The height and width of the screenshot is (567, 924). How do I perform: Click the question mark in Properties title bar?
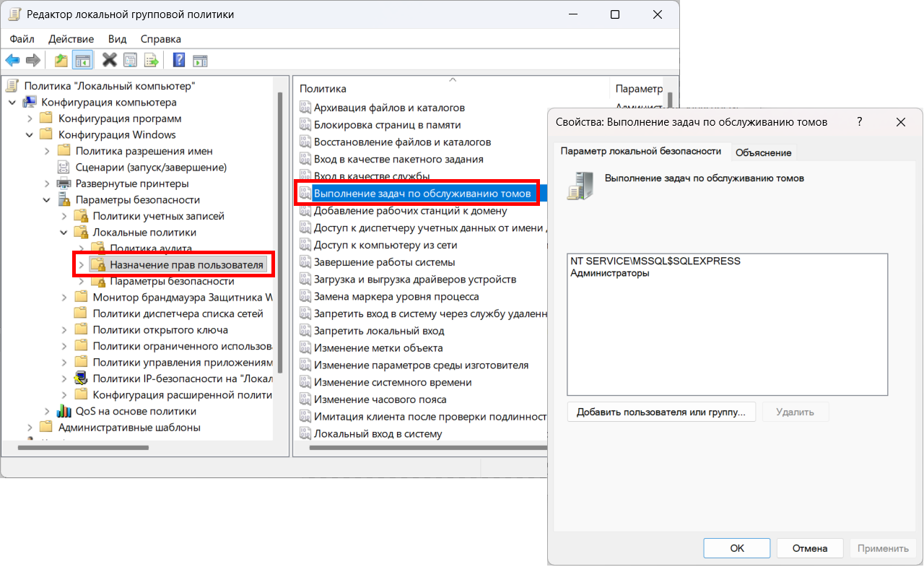(859, 122)
